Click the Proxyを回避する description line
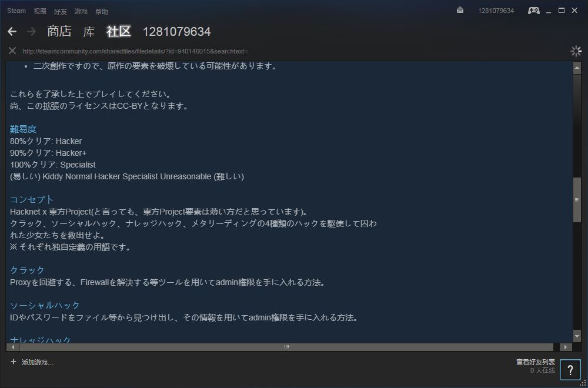The image size is (588, 388). (167, 282)
